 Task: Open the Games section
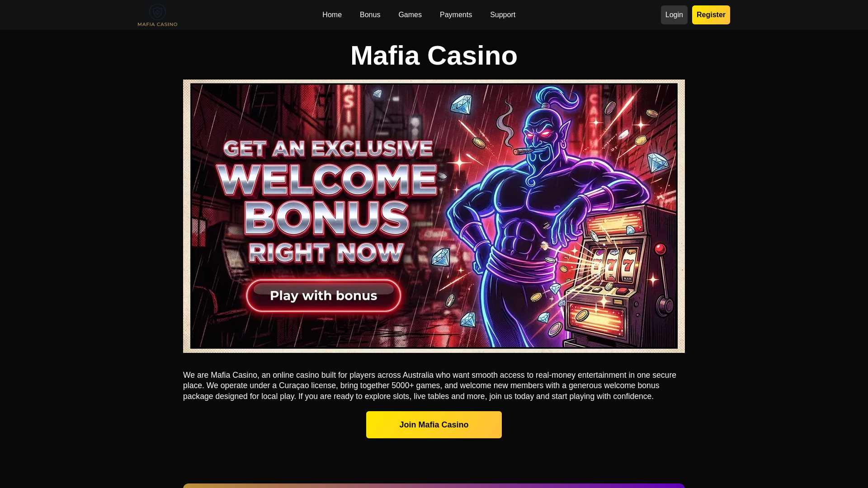(410, 15)
